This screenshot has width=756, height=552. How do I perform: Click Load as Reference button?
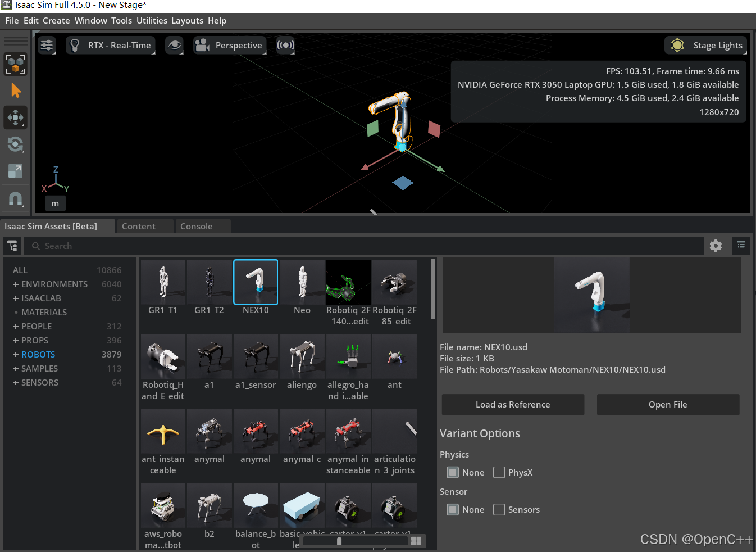513,405
